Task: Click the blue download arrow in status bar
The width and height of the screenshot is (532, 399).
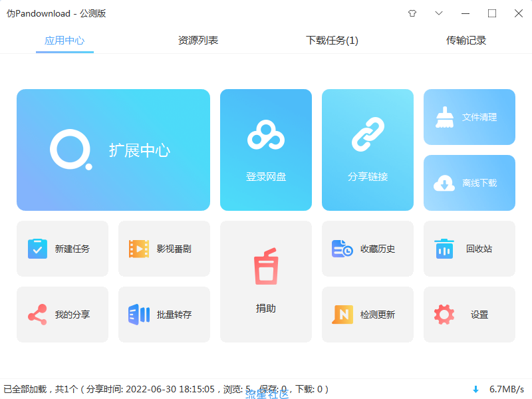Action: click(x=475, y=389)
